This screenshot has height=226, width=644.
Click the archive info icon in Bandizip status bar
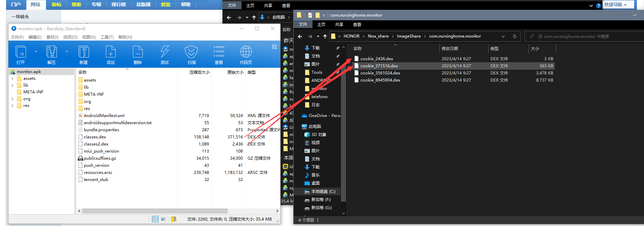[x=174, y=219]
